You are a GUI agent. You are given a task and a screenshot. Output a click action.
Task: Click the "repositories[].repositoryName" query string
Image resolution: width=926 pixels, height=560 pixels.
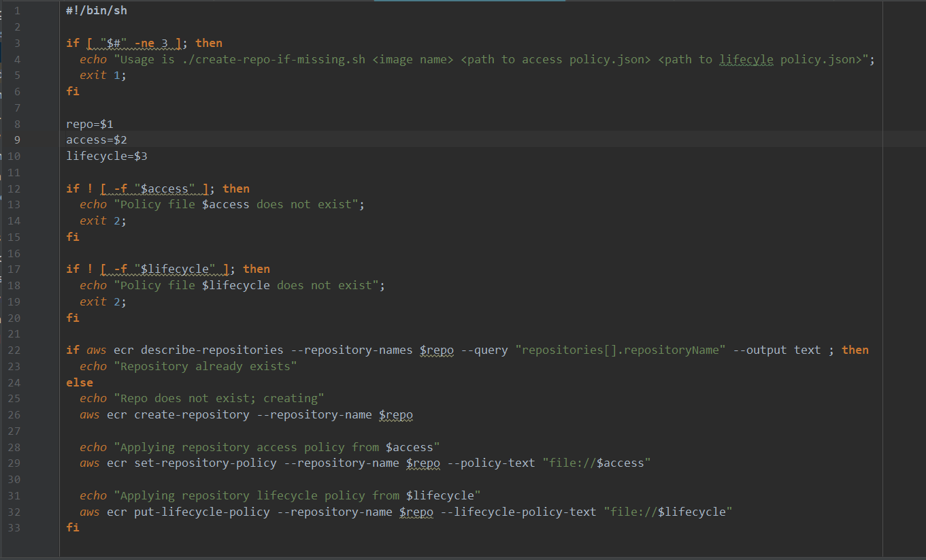(621, 350)
